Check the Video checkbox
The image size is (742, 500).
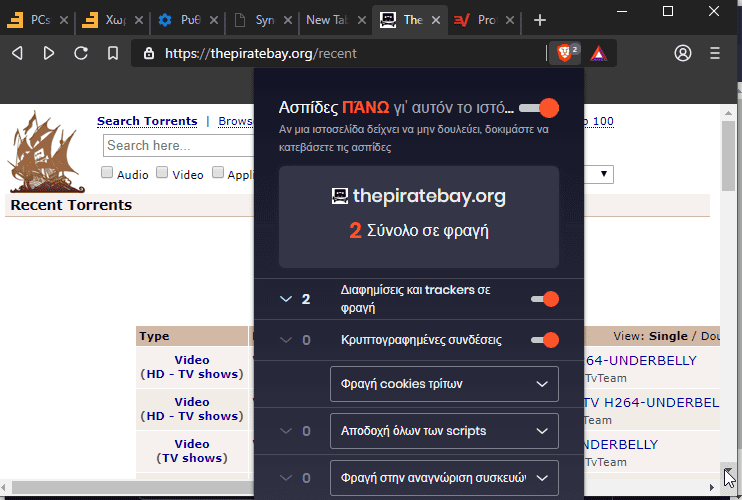[162, 172]
